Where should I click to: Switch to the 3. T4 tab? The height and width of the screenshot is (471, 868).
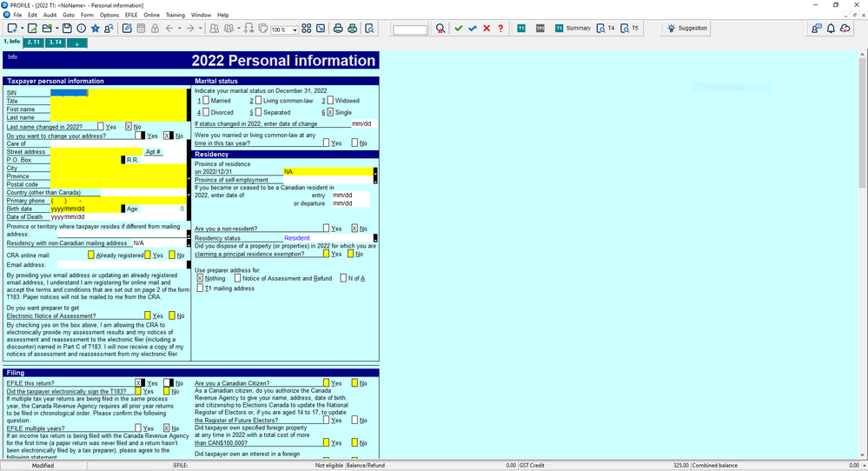click(x=55, y=43)
